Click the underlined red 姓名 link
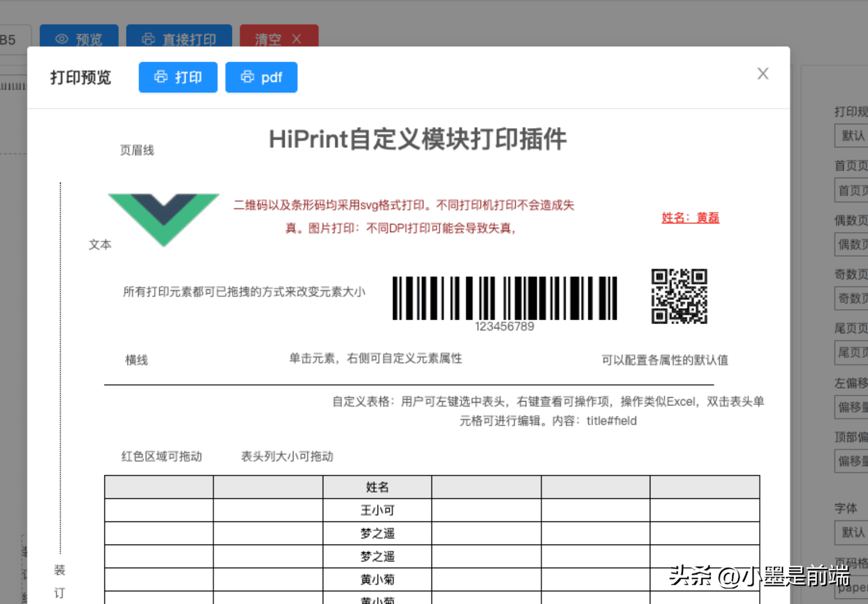The height and width of the screenshot is (604, 868). (x=690, y=218)
